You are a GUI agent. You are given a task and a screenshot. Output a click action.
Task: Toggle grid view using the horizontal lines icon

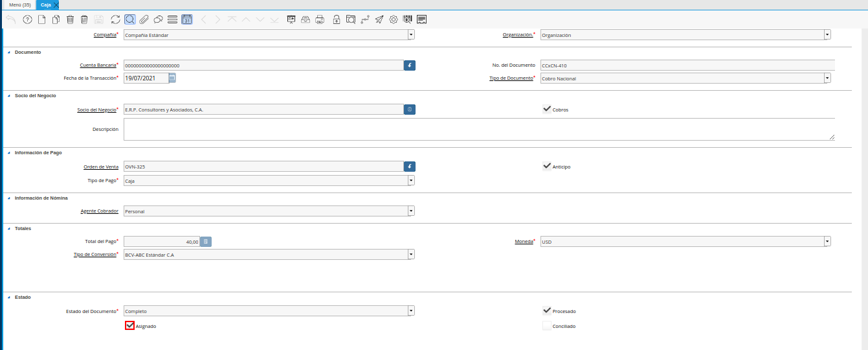pos(172,19)
